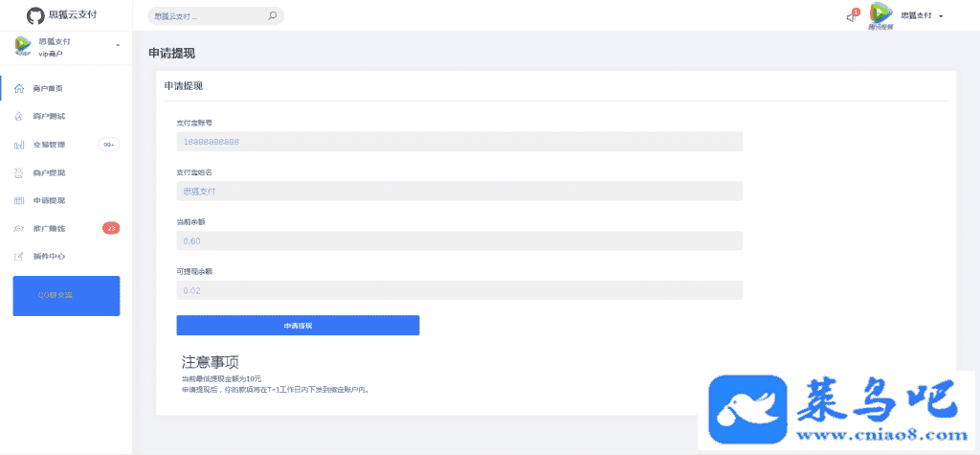Viewport: 980px width, 455px height.
Task: Click the sidebar merchant profile avatar
Action: (x=23, y=46)
